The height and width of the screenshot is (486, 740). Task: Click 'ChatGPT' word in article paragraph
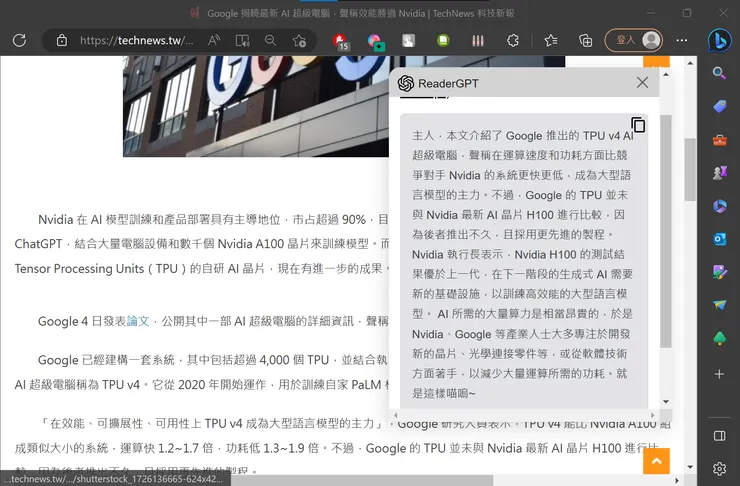click(38, 243)
